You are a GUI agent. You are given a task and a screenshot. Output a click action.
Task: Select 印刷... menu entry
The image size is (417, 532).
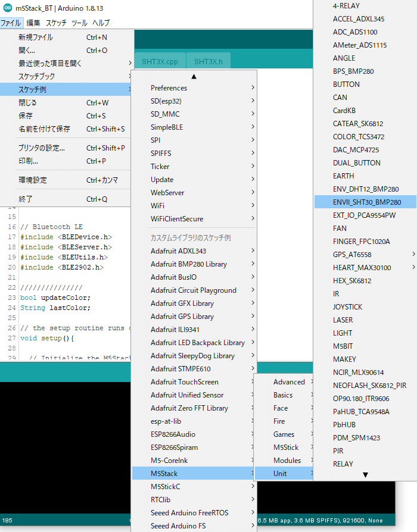pyautogui.click(x=65, y=161)
